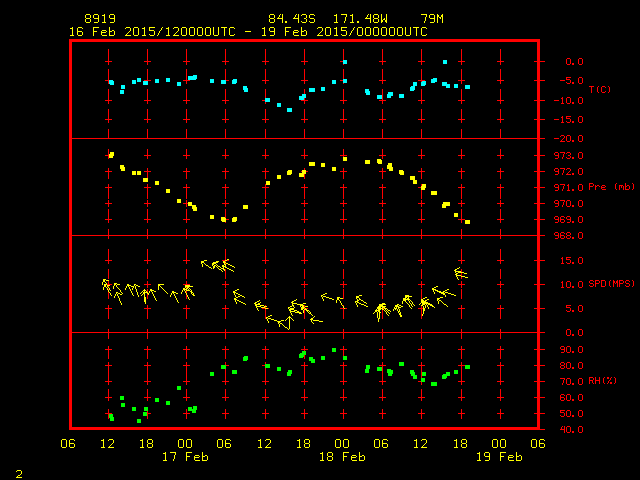Image resolution: width=640 pixels, height=480 pixels.
Task: Click the latitude 84.43S label
Action: coord(292,19)
